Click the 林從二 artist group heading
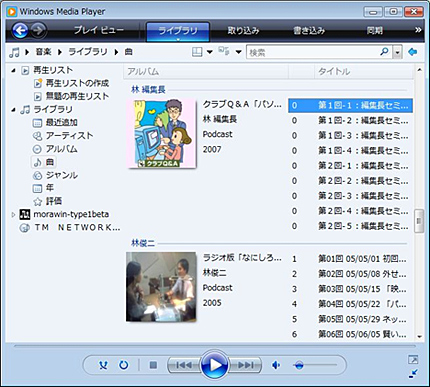Image resolution: width=430 pixels, height=387 pixels. click(x=143, y=243)
